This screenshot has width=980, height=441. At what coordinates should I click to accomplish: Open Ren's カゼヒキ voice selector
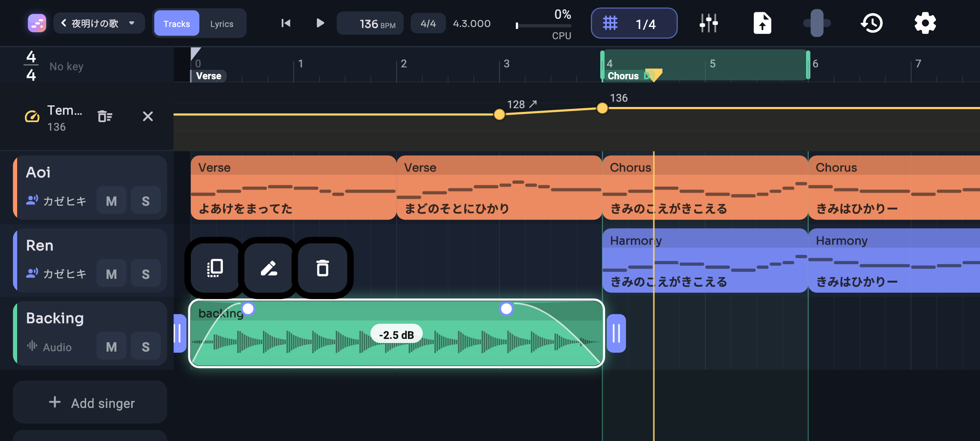pyautogui.click(x=56, y=273)
